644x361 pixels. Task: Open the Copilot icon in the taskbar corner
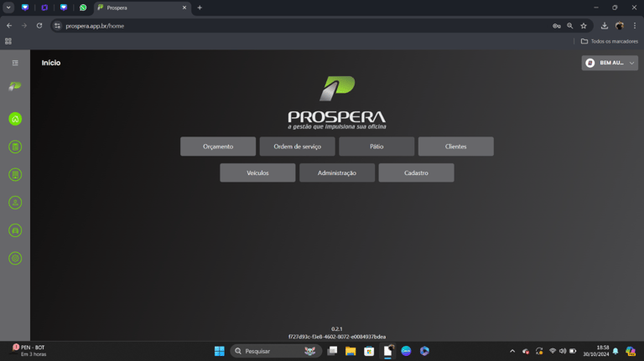coord(631,351)
